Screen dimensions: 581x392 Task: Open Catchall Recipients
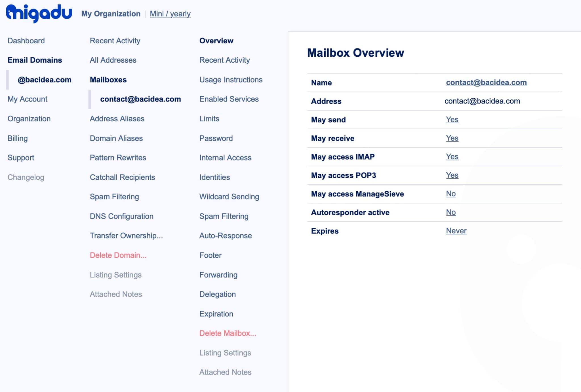tap(122, 177)
